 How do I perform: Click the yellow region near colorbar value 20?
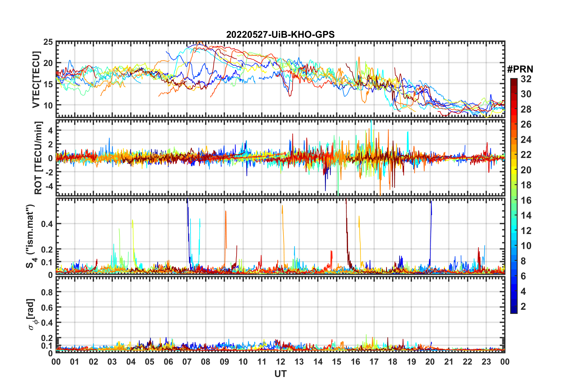tap(514, 170)
